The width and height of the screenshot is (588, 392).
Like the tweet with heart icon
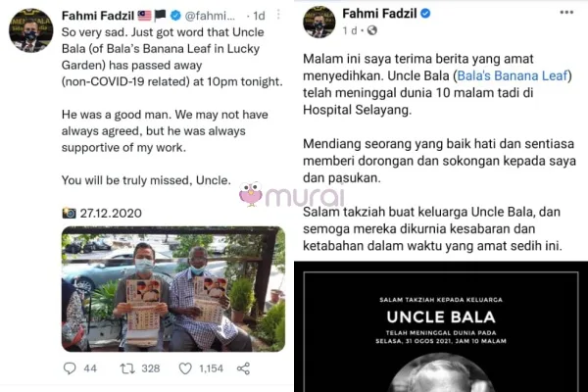(x=185, y=368)
